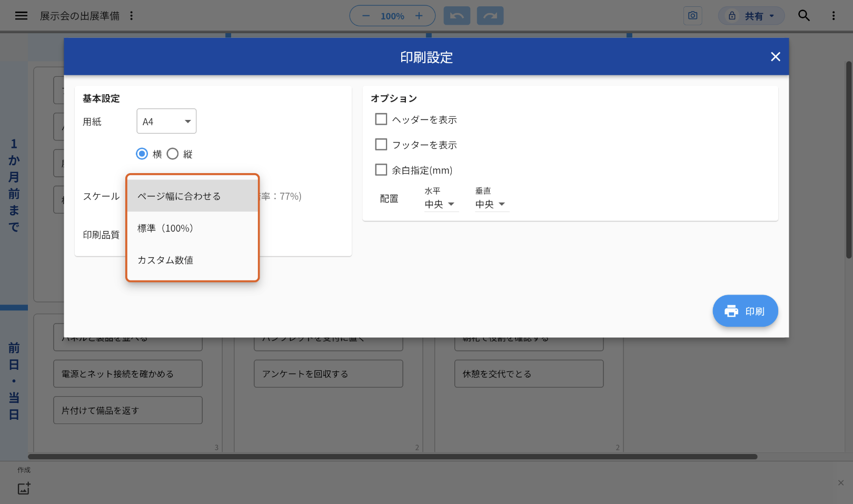Image resolution: width=853 pixels, height=504 pixels.
Task: Zoom in with the plus button
Action: tap(419, 16)
